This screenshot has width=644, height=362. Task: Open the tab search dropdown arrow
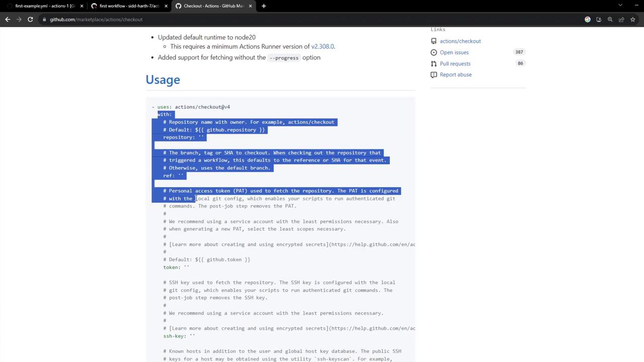(620, 6)
